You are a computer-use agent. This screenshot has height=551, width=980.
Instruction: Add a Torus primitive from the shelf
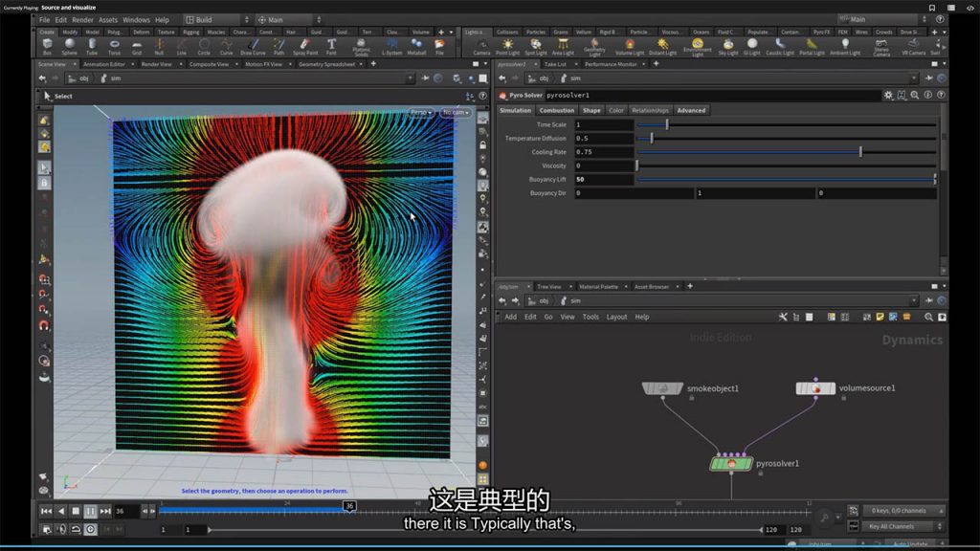[x=115, y=46]
